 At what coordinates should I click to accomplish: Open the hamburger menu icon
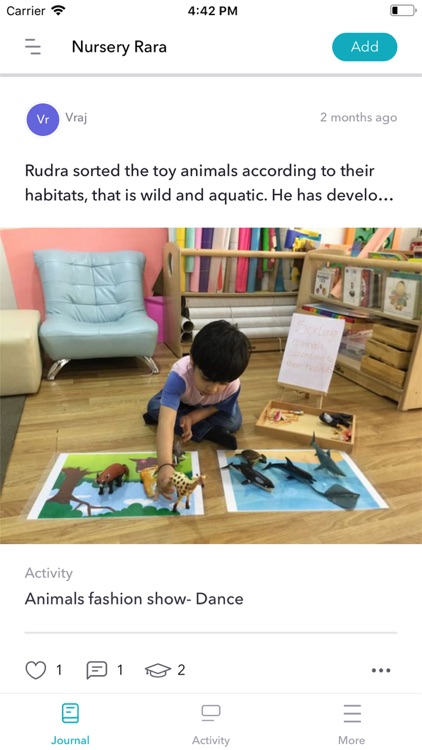pyautogui.click(x=33, y=47)
